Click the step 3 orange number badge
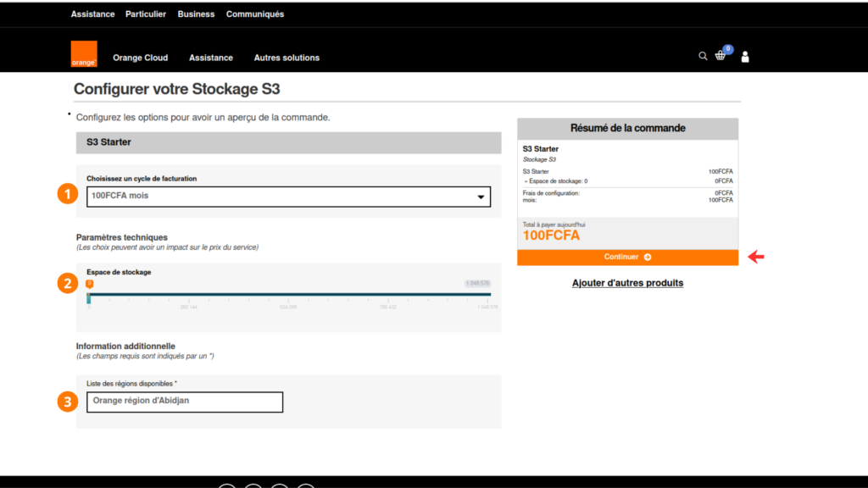This screenshot has width=868, height=488. (x=68, y=402)
